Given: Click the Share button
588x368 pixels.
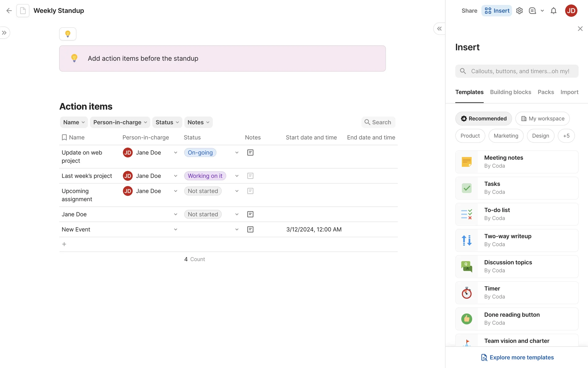Looking at the screenshot, I should (469, 11).
